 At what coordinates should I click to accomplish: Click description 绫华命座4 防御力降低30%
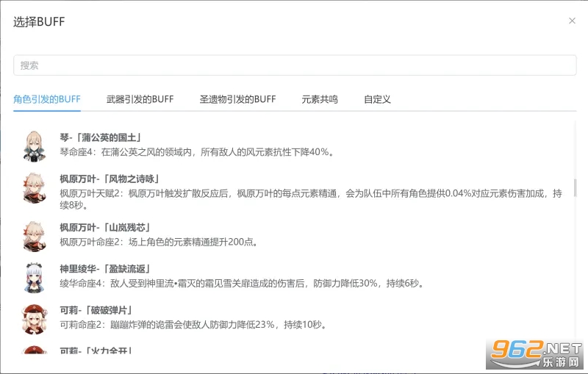tap(242, 284)
